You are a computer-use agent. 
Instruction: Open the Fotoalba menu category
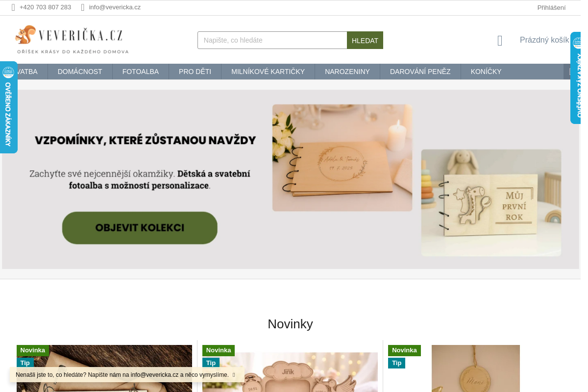[141, 72]
